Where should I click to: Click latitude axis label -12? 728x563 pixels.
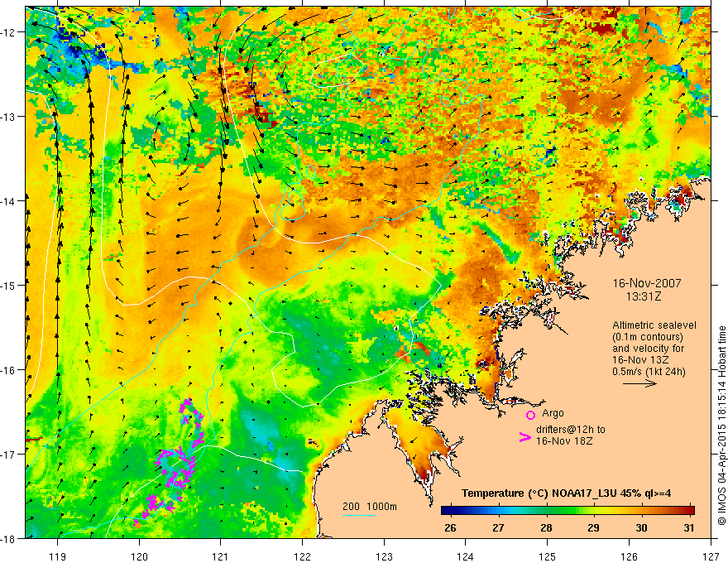(9, 32)
